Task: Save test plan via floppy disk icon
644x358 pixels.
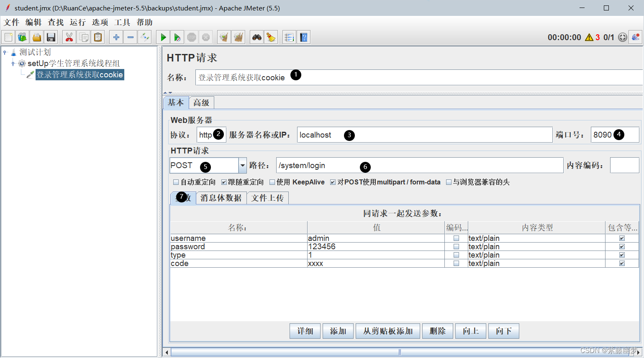Action: point(51,37)
